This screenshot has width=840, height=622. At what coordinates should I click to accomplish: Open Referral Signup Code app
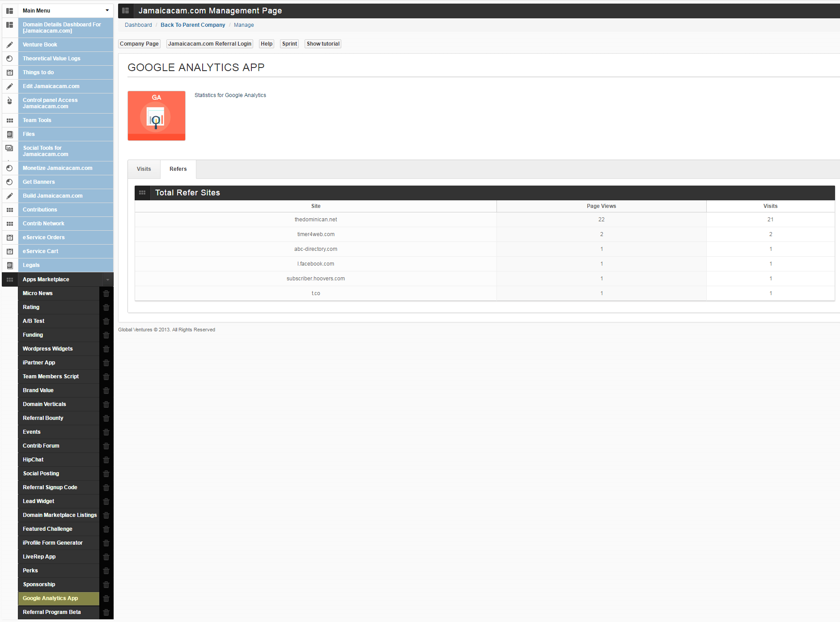[59, 487]
